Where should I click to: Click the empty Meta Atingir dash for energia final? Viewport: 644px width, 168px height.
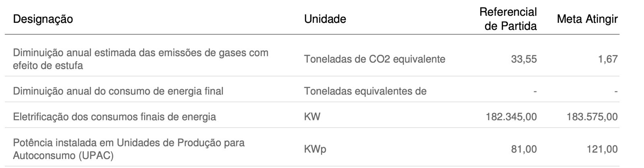[615, 92]
